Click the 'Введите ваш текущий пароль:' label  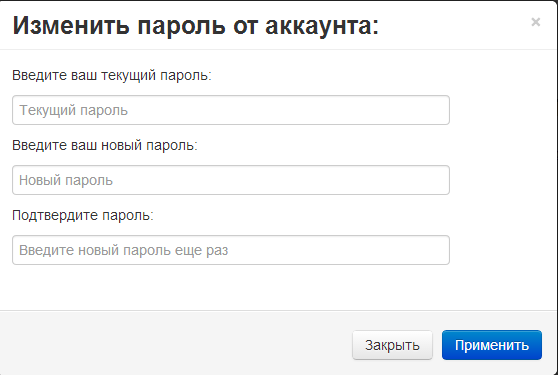pos(112,75)
